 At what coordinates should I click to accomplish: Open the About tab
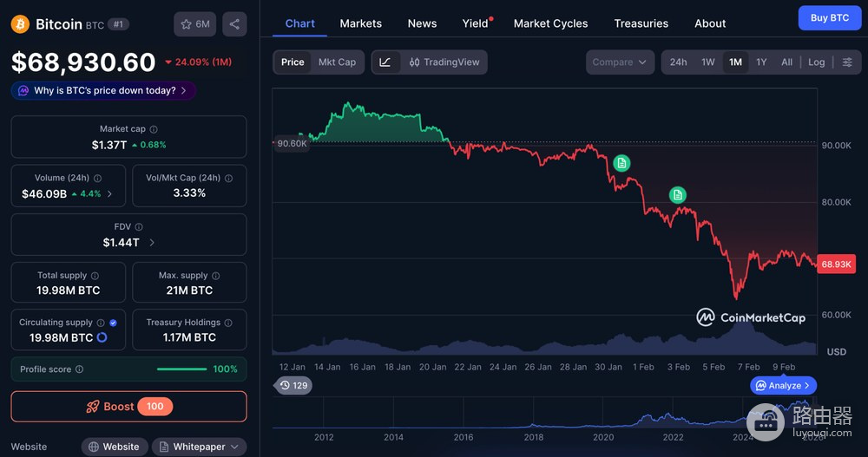click(710, 23)
